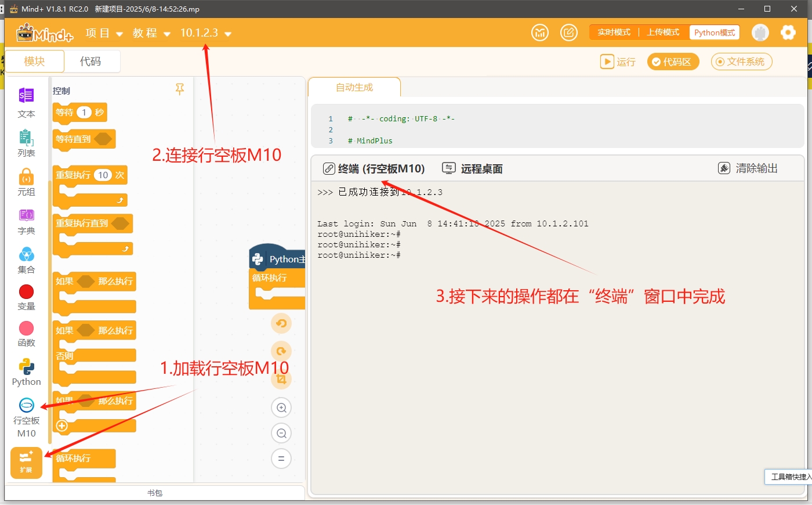Image resolution: width=812 pixels, height=505 pixels.
Task: Toggle the 文件系统 panel
Action: 741,62
